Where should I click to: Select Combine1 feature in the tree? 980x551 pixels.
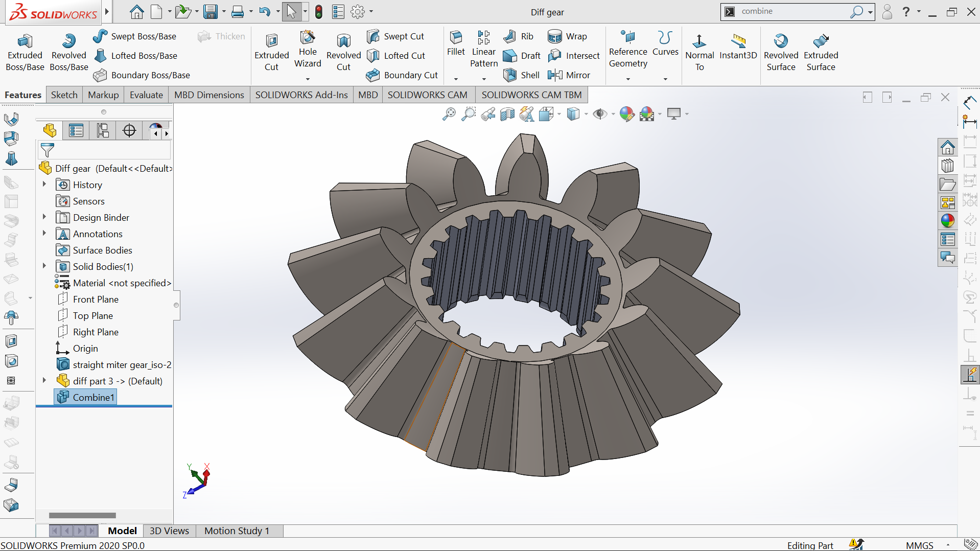click(93, 397)
